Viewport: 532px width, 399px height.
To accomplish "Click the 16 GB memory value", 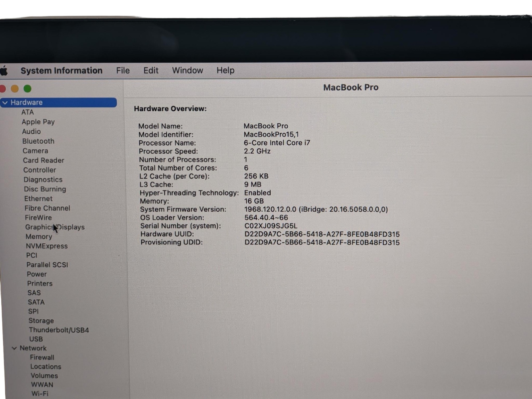I will click(x=254, y=201).
